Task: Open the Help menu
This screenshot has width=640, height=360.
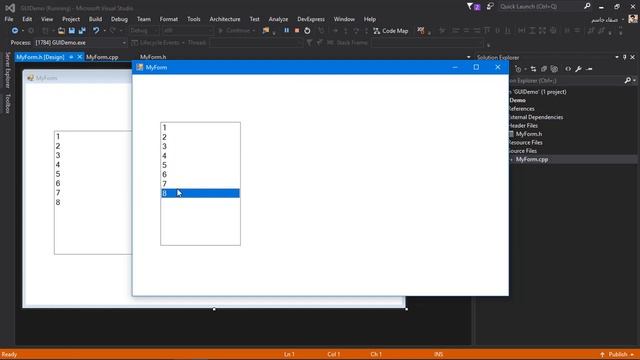Action: [x=369, y=19]
